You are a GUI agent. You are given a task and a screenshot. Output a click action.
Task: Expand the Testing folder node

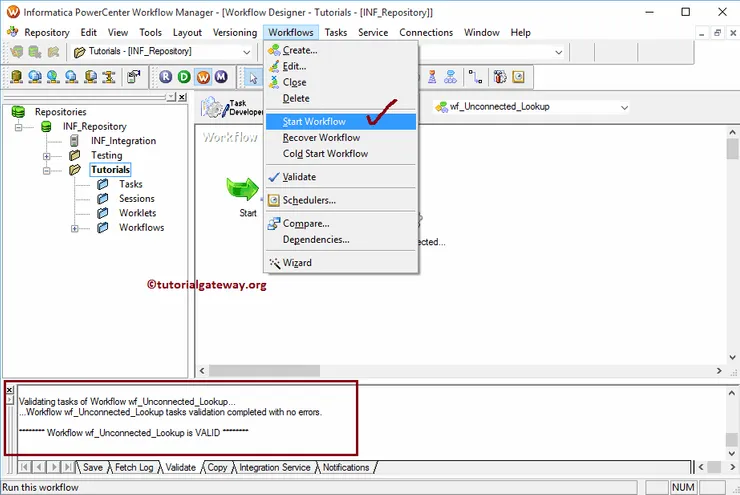tap(46, 156)
